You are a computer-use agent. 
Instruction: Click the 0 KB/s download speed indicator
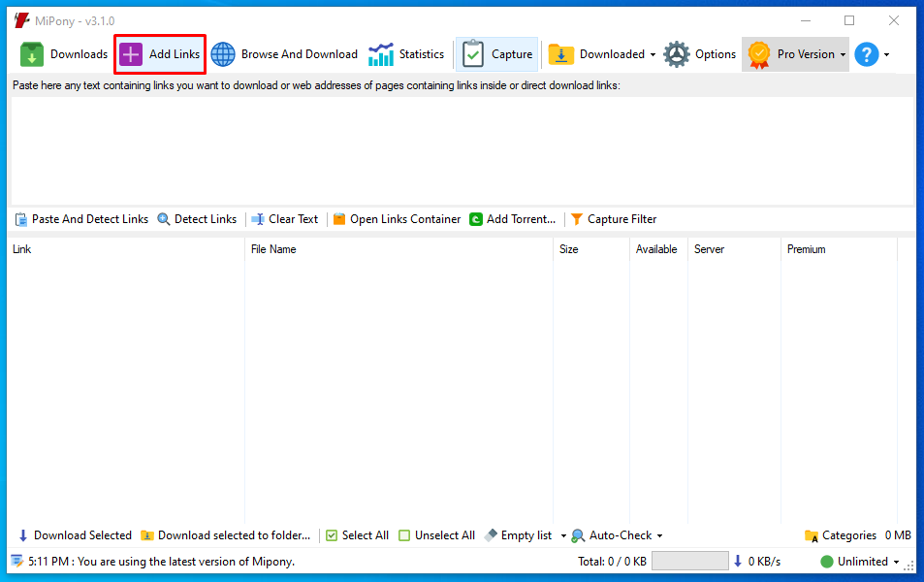coord(756,562)
